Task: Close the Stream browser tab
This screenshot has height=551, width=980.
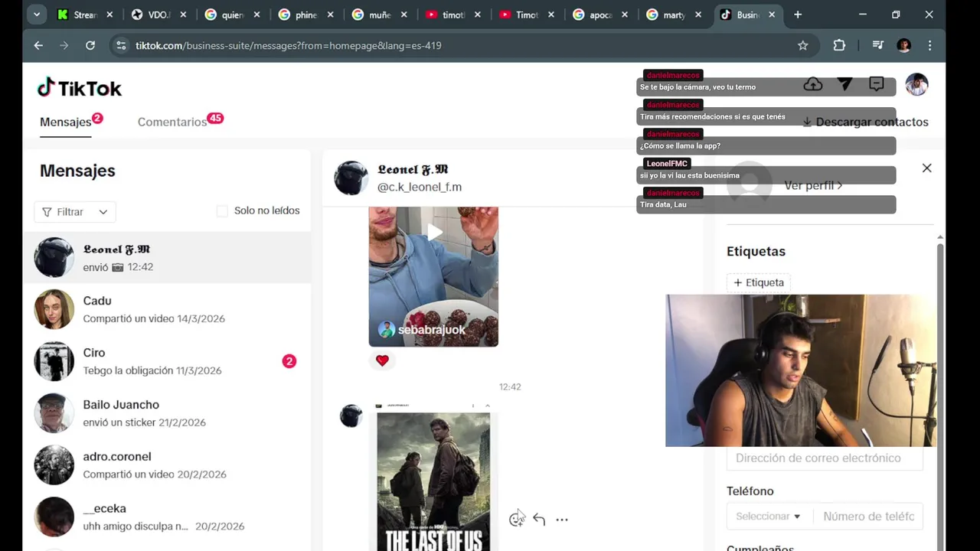Action: point(109,15)
